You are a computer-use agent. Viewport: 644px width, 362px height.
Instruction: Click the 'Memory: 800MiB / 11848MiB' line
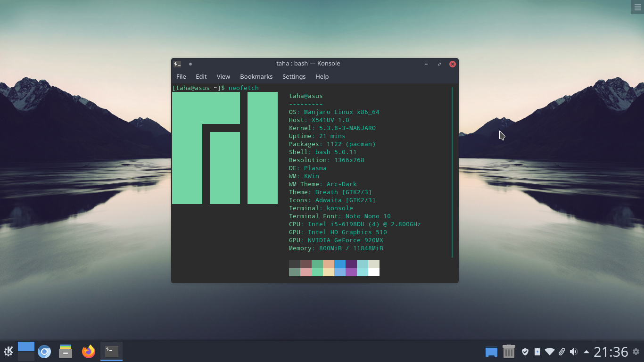[x=336, y=248]
